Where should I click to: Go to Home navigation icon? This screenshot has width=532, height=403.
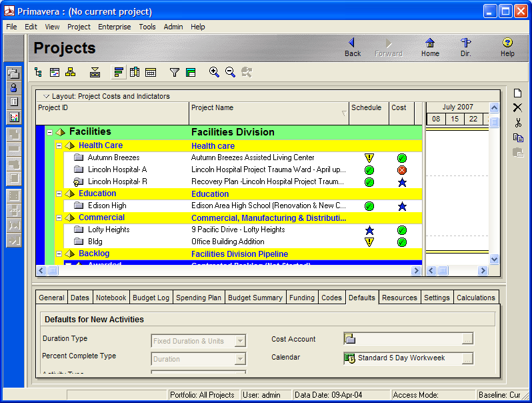[430, 47]
